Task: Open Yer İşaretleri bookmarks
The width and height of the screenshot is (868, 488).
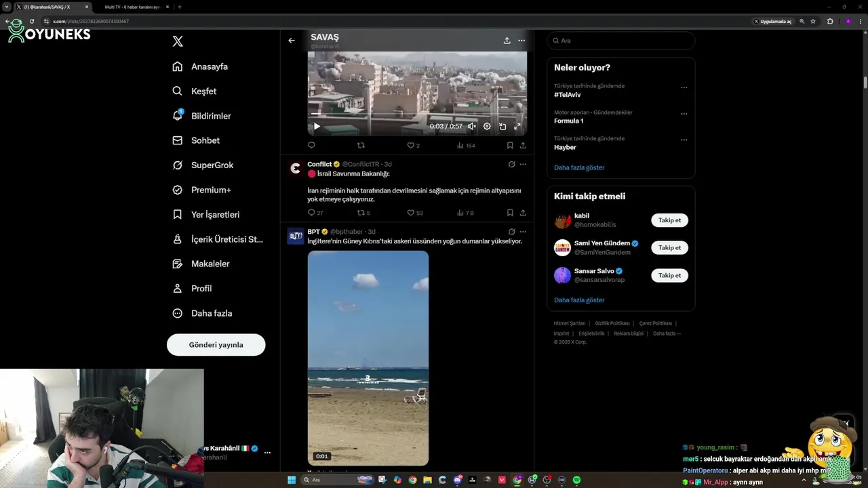Action: (x=205, y=214)
